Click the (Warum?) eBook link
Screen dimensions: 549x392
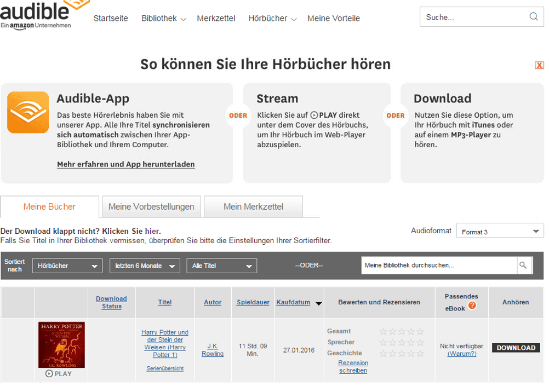click(462, 354)
